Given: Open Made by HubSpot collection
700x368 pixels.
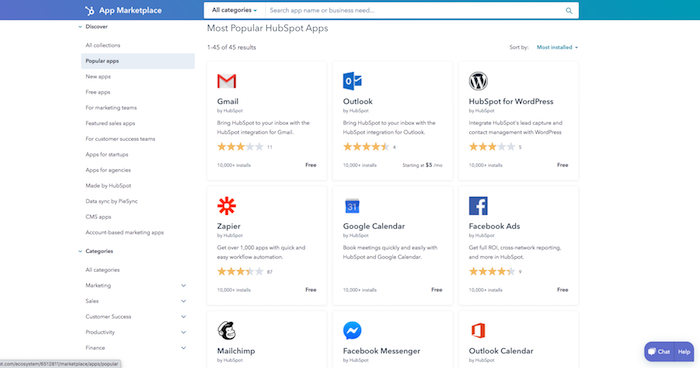Looking at the screenshot, I should point(108,186).
